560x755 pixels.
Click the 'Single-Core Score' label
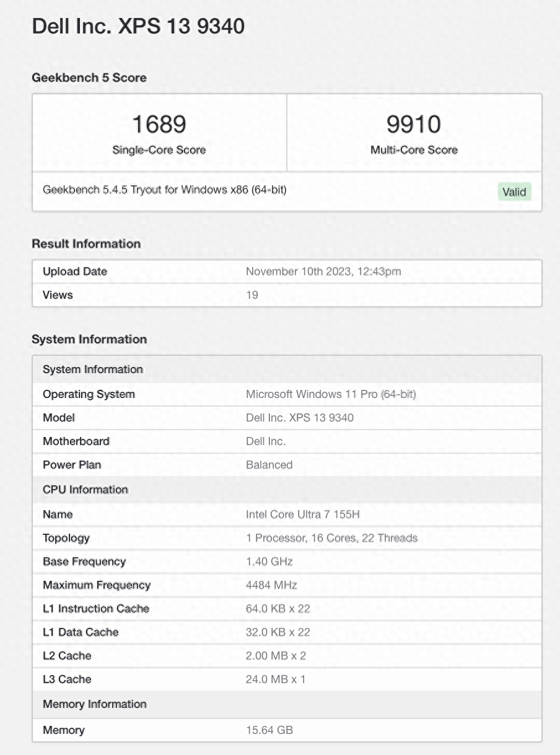[x=159, y=150]
